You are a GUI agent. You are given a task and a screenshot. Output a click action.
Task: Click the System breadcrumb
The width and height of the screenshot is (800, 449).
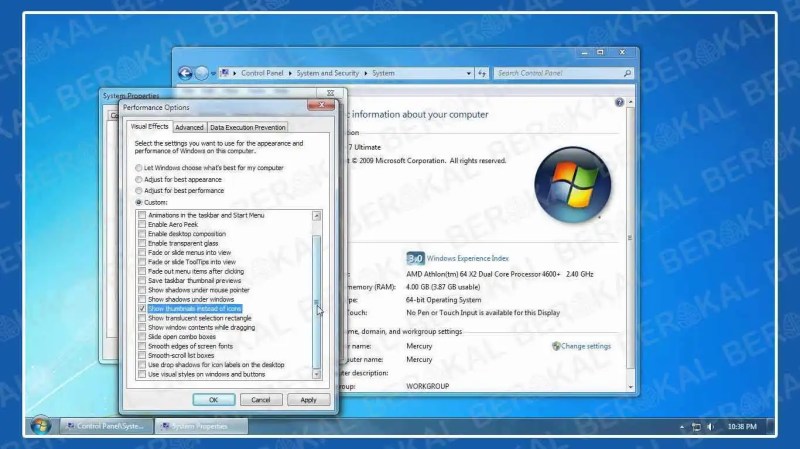click(x=383, y=73)
